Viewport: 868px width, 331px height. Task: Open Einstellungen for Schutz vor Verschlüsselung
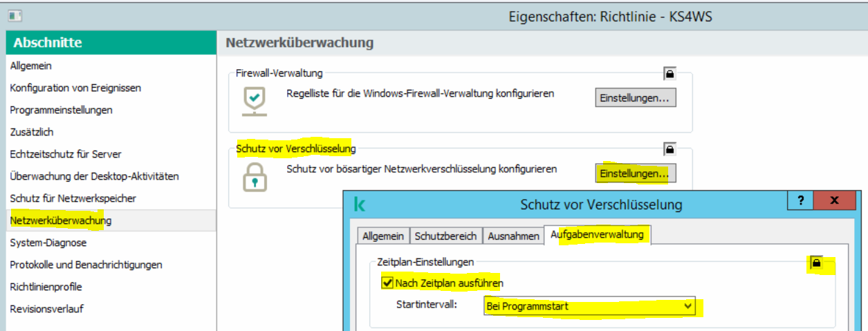pyautogui.click(x=636, y=173)
